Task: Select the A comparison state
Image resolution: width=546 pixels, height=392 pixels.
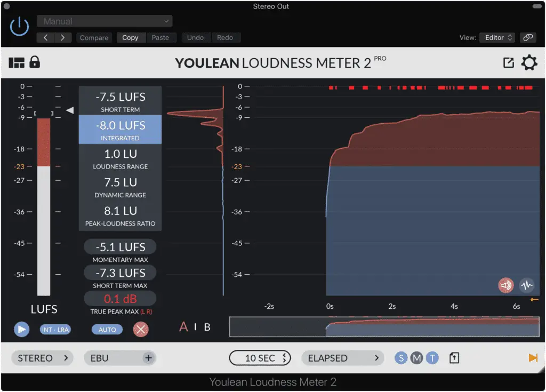Action: tap(183, 327)
